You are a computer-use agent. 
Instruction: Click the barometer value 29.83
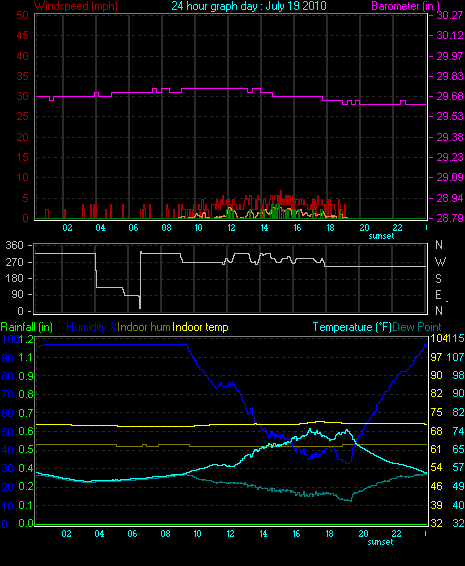click(x=450, y=76)
